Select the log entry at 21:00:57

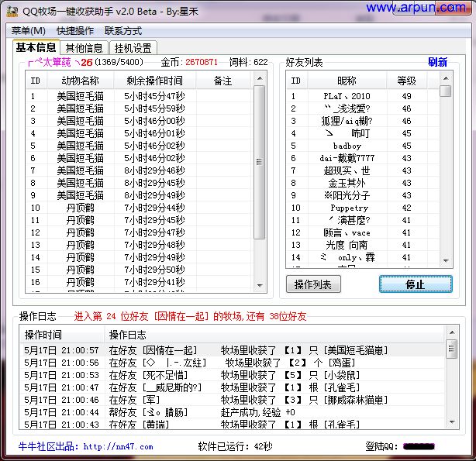[x=233, y=350]
